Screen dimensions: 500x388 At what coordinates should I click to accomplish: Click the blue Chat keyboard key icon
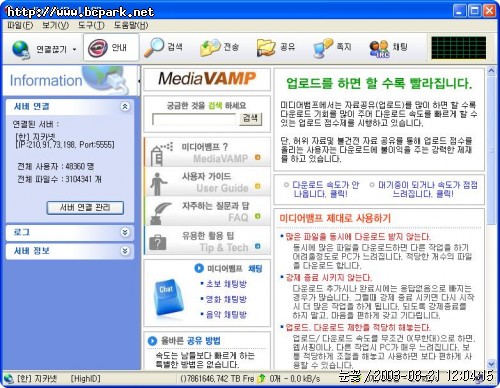[168, 297]
